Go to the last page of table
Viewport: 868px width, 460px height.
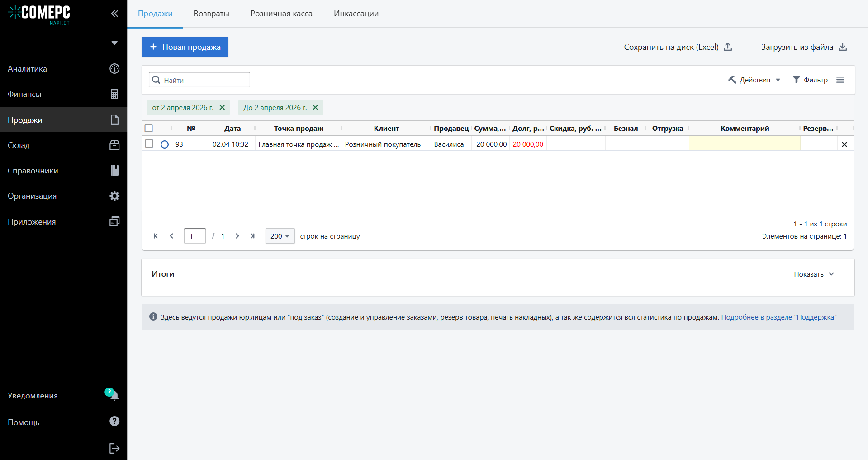coord(252,236)
